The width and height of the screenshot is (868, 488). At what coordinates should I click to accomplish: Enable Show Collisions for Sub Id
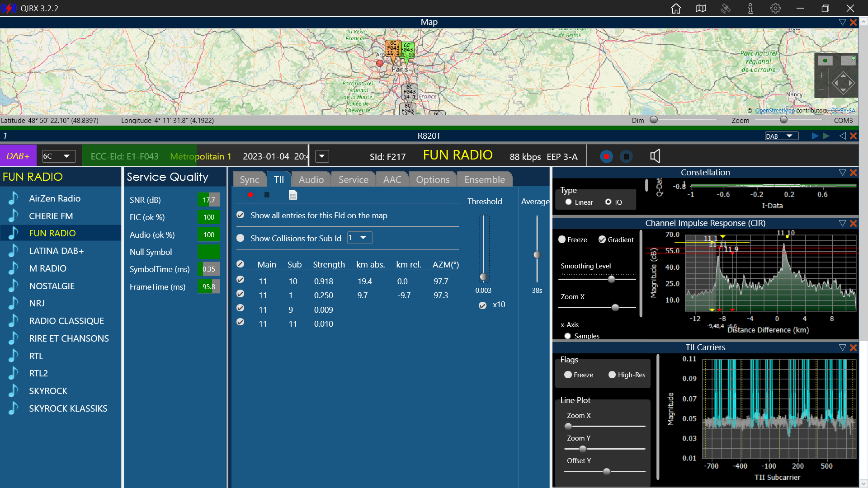241,238
